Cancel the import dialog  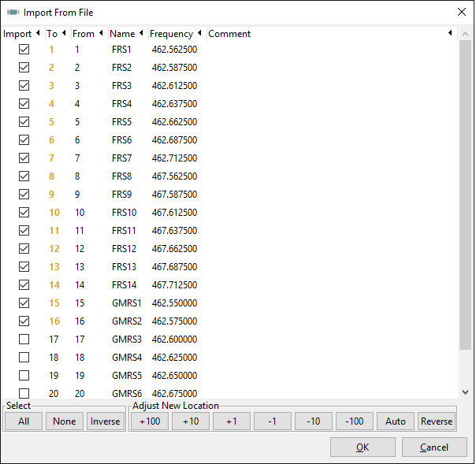pos(434,447)
